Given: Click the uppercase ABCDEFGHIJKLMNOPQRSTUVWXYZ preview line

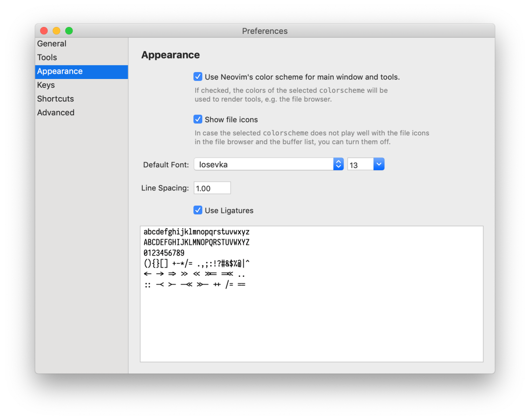Looking at the screenshot, I should [x=196, y=242].
